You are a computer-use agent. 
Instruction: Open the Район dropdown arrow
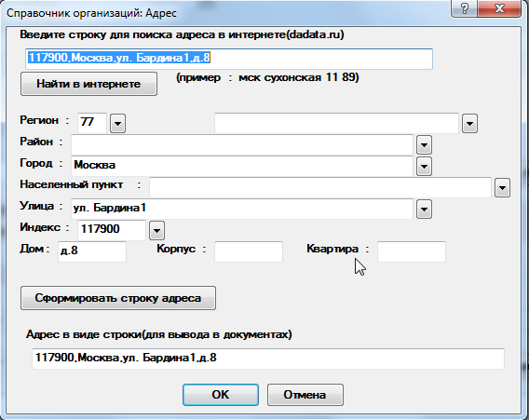(424, 145)
